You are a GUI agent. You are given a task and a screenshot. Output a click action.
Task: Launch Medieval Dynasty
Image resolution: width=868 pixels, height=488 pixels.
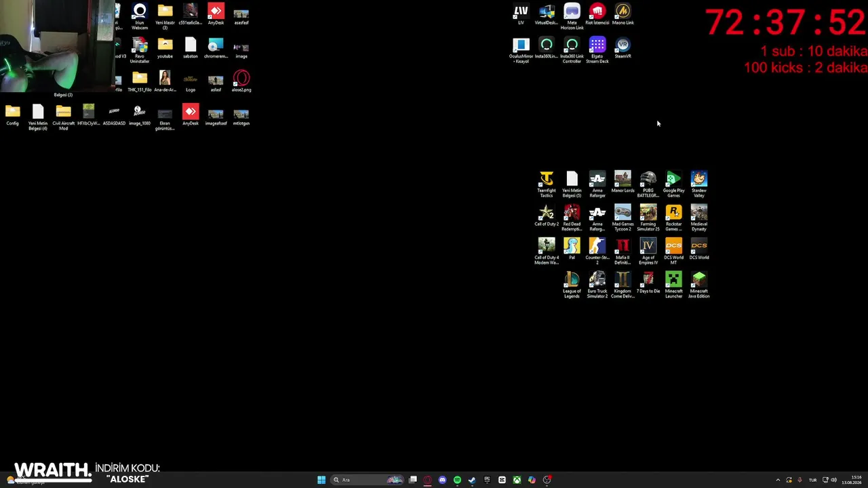point(699,218)
